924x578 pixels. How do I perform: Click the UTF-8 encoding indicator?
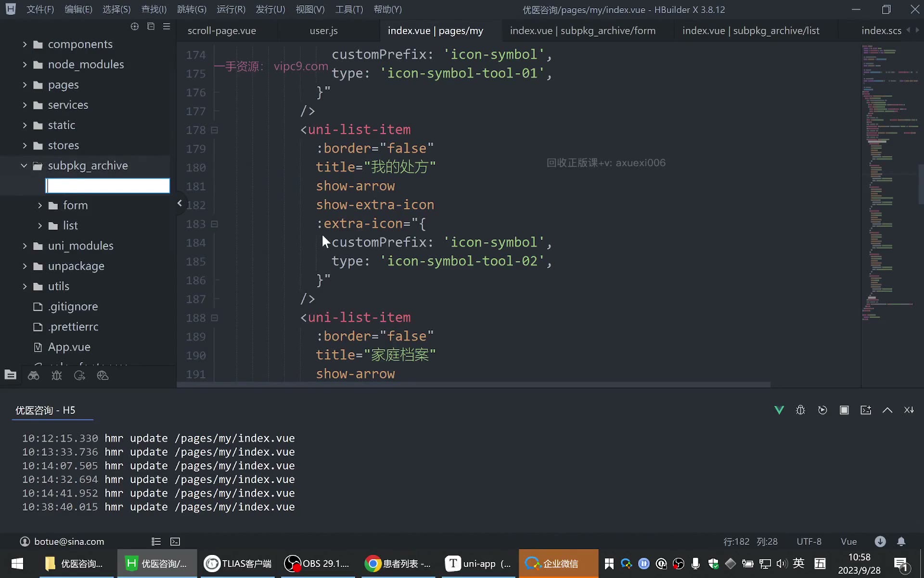[x=809, y=541]
